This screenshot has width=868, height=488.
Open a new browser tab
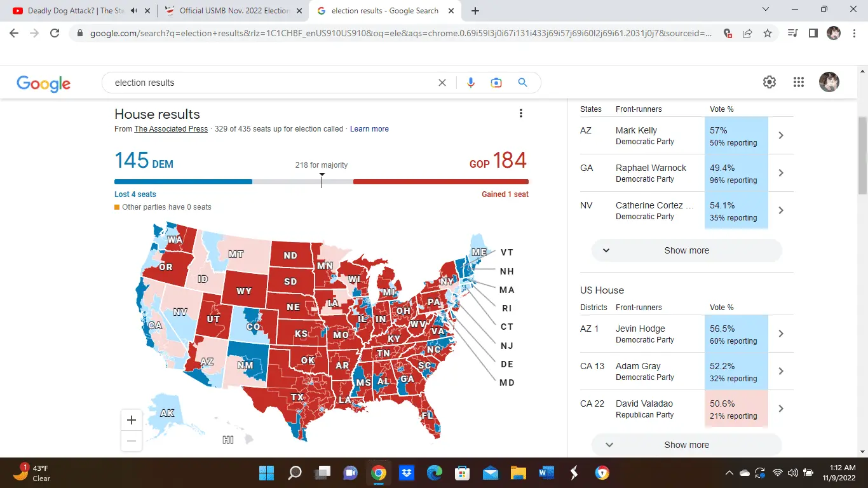[x=475, y=11]
